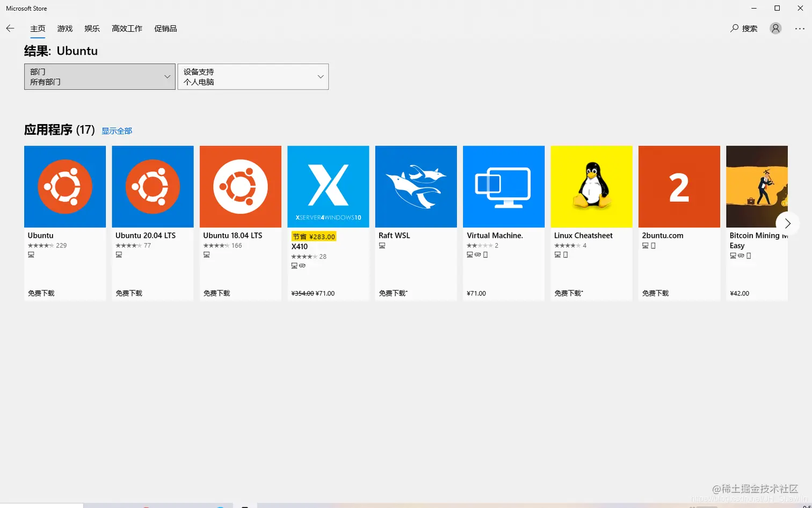Click the 搜索 search label
This screenshot has height=508, width=812.
coord(750,28)
